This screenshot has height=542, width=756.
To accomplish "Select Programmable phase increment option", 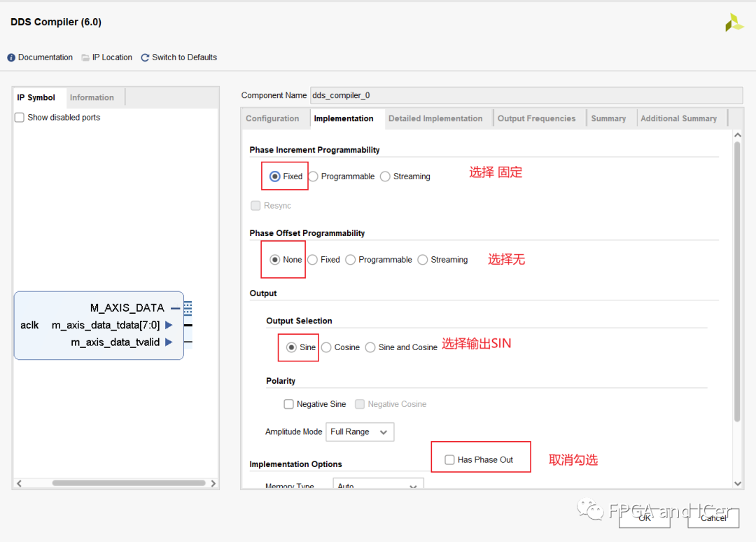I will click(314, 176).
